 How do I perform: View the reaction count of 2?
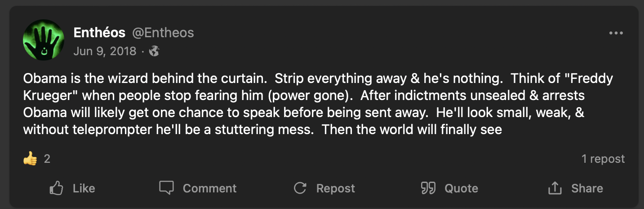click(x=47, y=159)
